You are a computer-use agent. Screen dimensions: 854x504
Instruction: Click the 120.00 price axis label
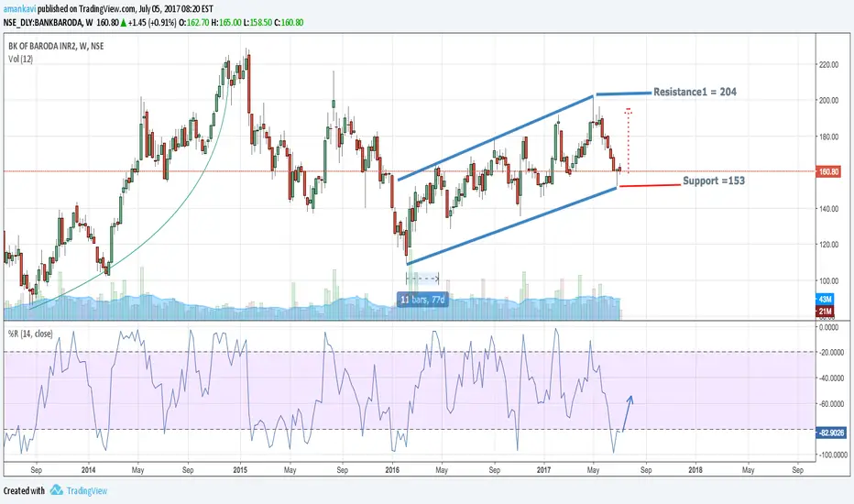click(828, 245)
